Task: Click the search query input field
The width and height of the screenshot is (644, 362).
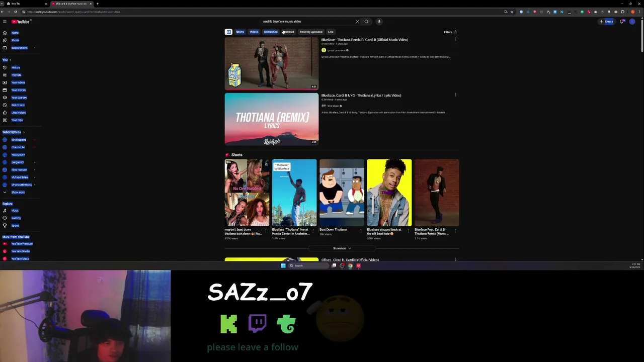Action: click(307, 22)
